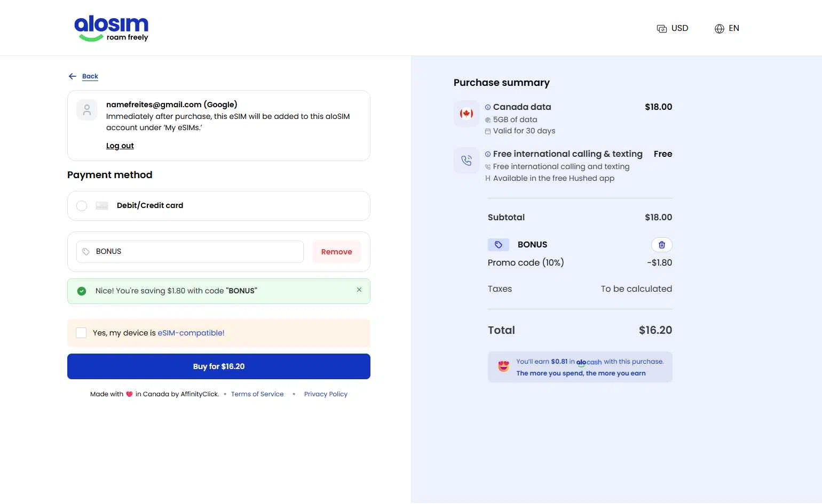822x504 pixels.
Task: Open the EN language selector
Action: point(727,28)
